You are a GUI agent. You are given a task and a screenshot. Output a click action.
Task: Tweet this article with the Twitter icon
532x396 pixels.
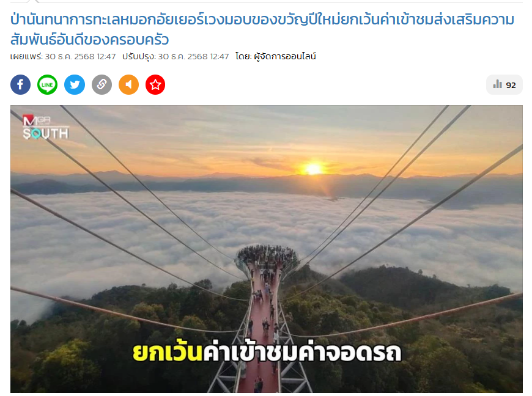(x=75, y=84)
